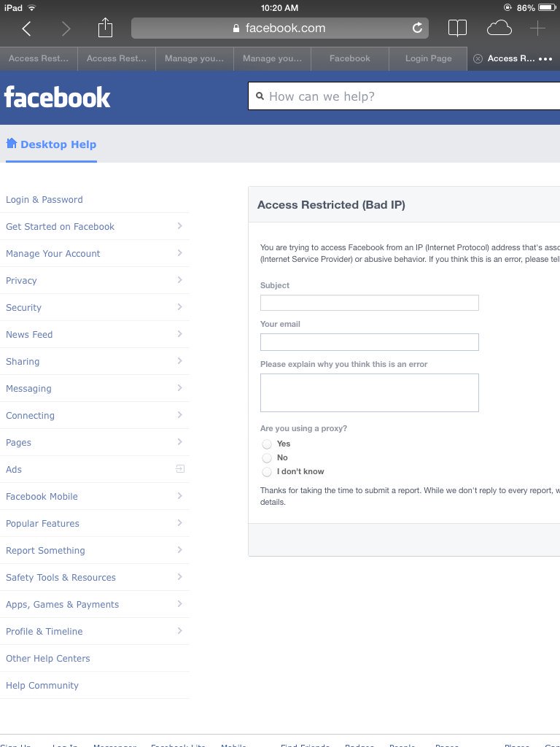Expand the Privacy chevron
The height and width of the screenshot is (747, 560).
[x=179, y=279]
